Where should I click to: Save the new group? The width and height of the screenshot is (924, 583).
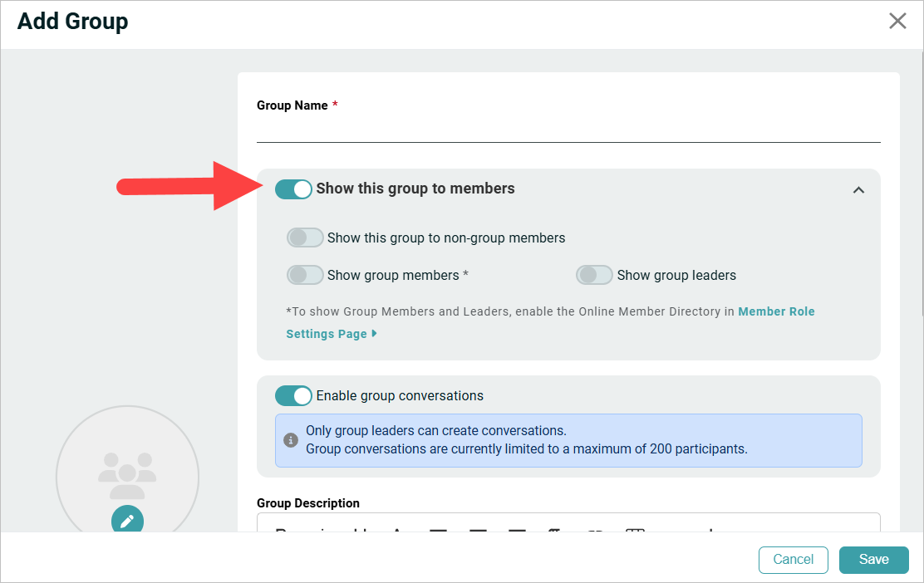[874, 560]
